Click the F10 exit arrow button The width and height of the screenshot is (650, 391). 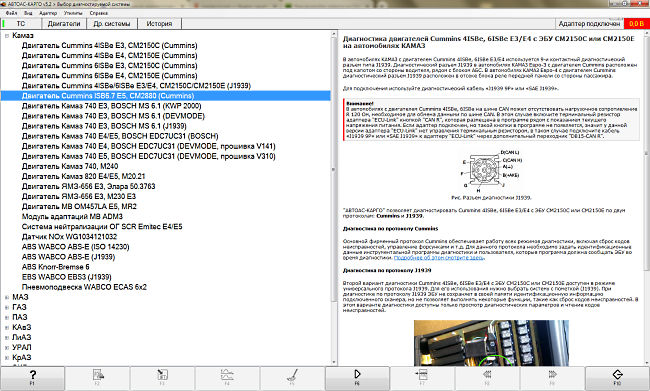coord(617,378)
